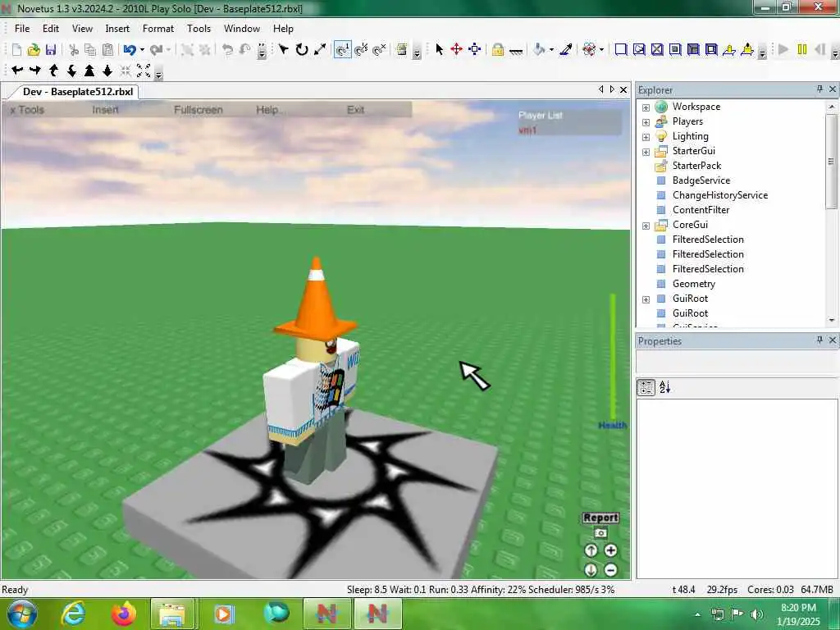
Task: Select the red Move tool icon
Action: pyautogui.click(x=456, y=50)
